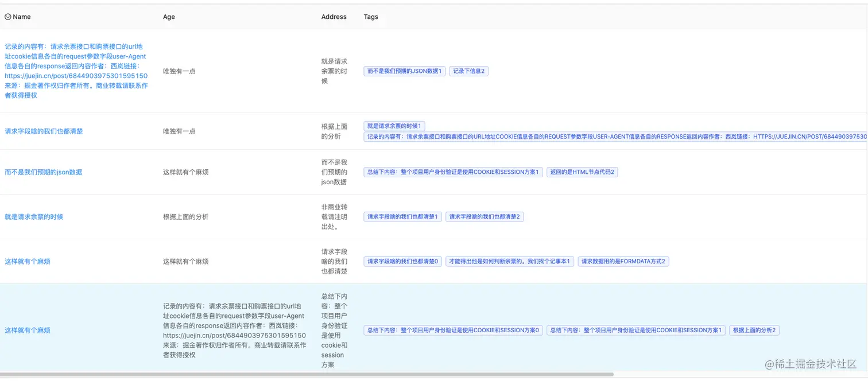Click the tag 请求数据用的是FORMDATA方式2
The width and height of the screenshot is (868, 381).
(623, 262)
